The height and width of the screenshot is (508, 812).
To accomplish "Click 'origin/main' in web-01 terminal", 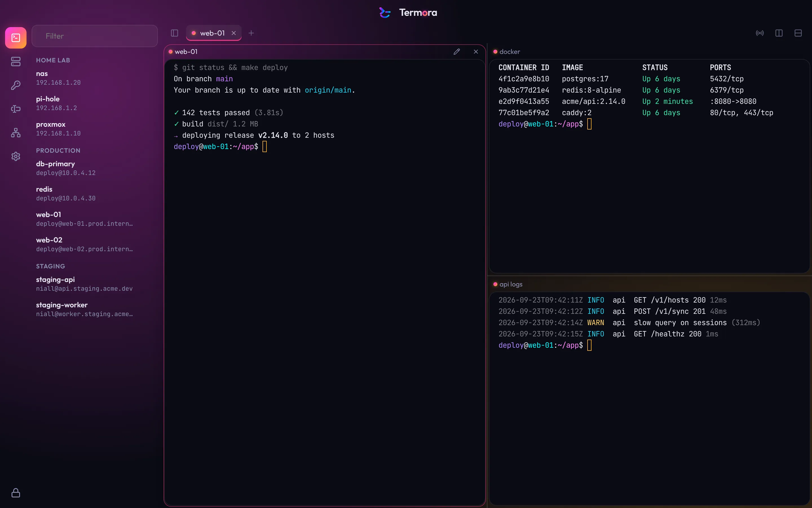I will coord(328,90).
